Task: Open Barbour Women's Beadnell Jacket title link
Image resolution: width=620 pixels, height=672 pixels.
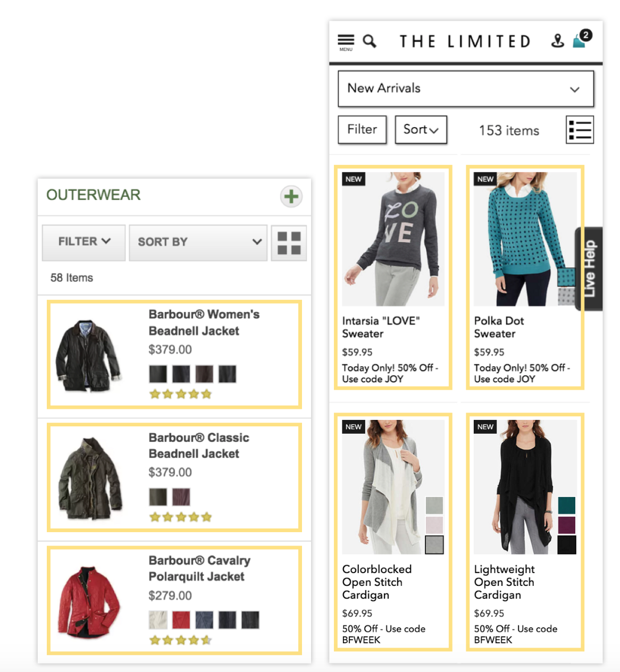Action: (x=204, y=323)
